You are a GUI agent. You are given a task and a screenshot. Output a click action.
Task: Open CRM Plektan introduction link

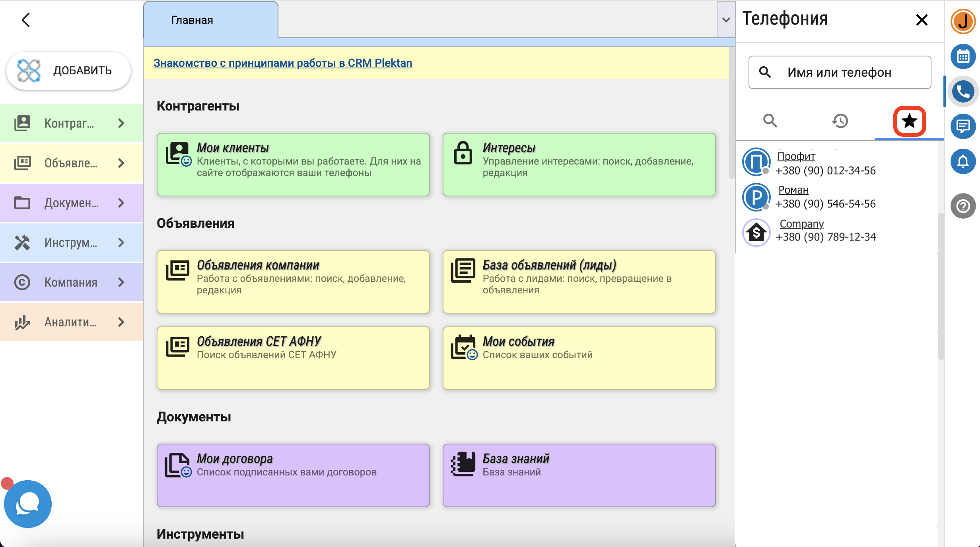[283, 63]
